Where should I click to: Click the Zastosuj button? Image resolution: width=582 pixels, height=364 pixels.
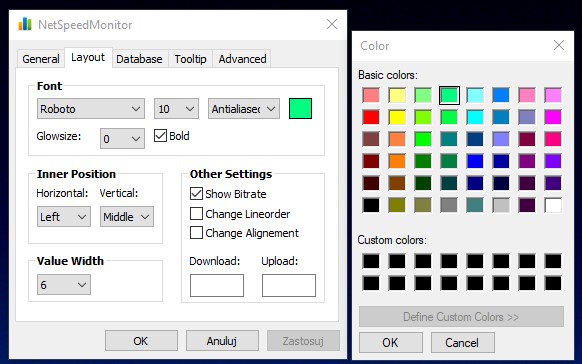point(303,341)
